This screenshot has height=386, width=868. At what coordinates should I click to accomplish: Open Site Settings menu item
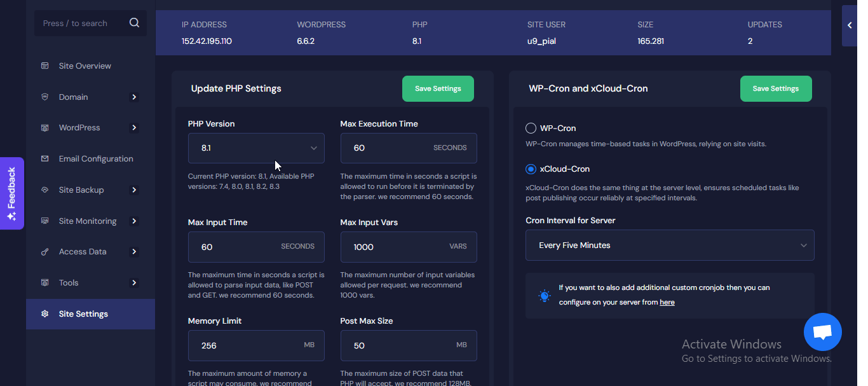90,314
